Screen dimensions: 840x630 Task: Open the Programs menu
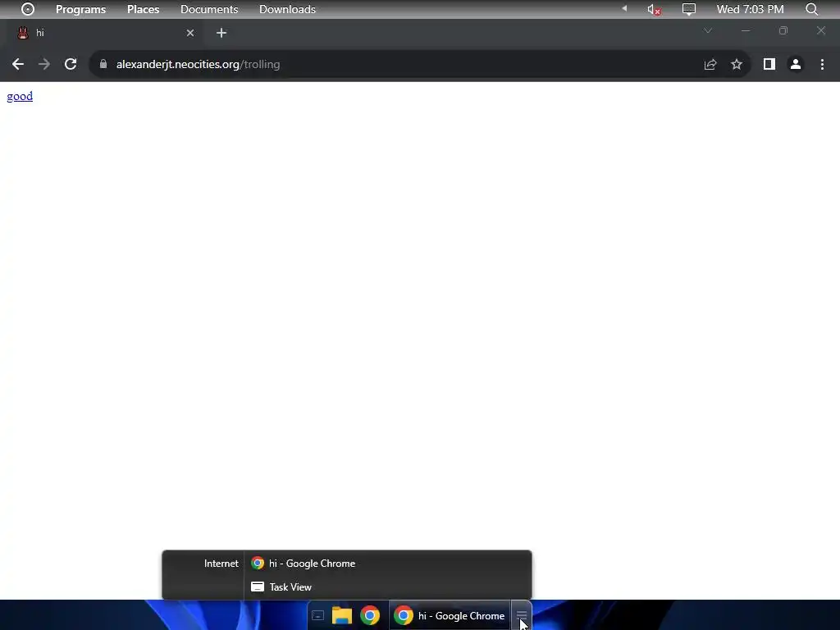pyautogui.click(x=81, y=9)
